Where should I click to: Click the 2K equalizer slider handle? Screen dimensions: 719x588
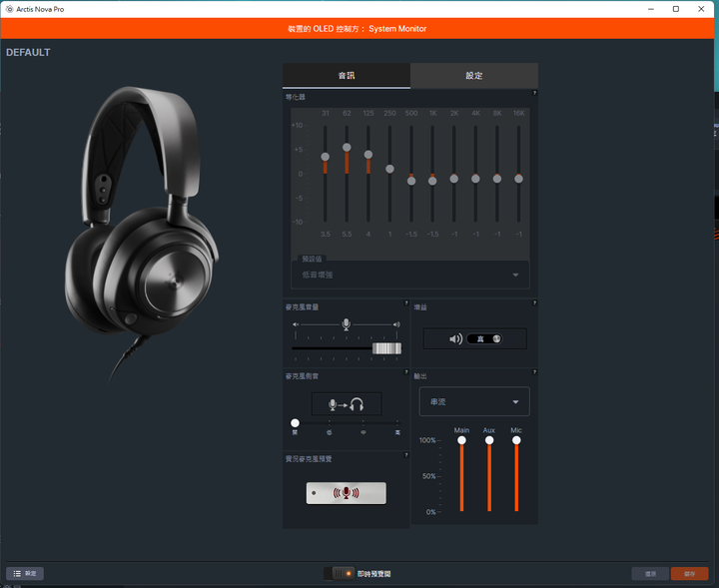pos(454,179)
